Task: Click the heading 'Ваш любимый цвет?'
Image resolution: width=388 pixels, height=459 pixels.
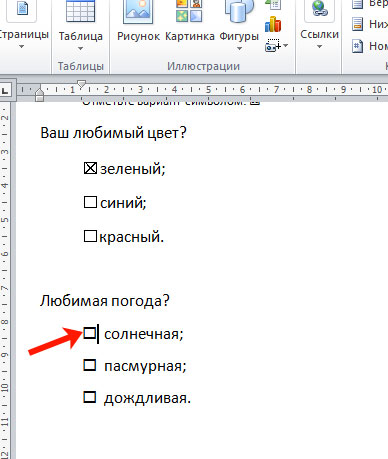Action: 113,133
